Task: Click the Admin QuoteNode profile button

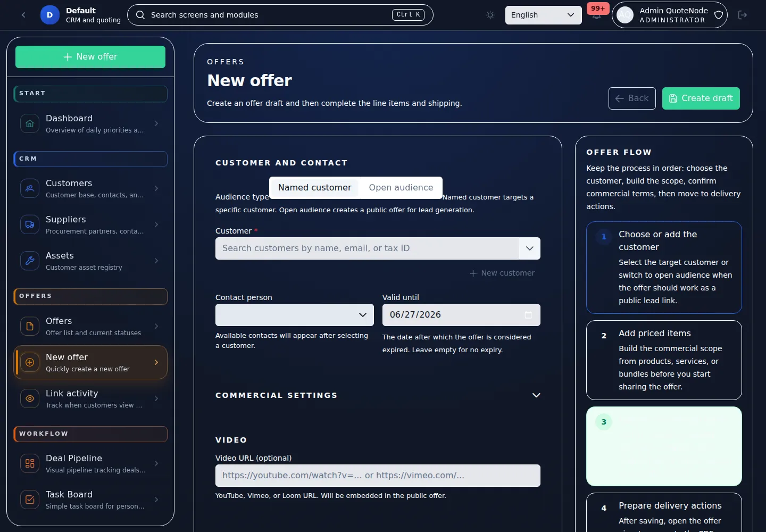Action: 670,15
